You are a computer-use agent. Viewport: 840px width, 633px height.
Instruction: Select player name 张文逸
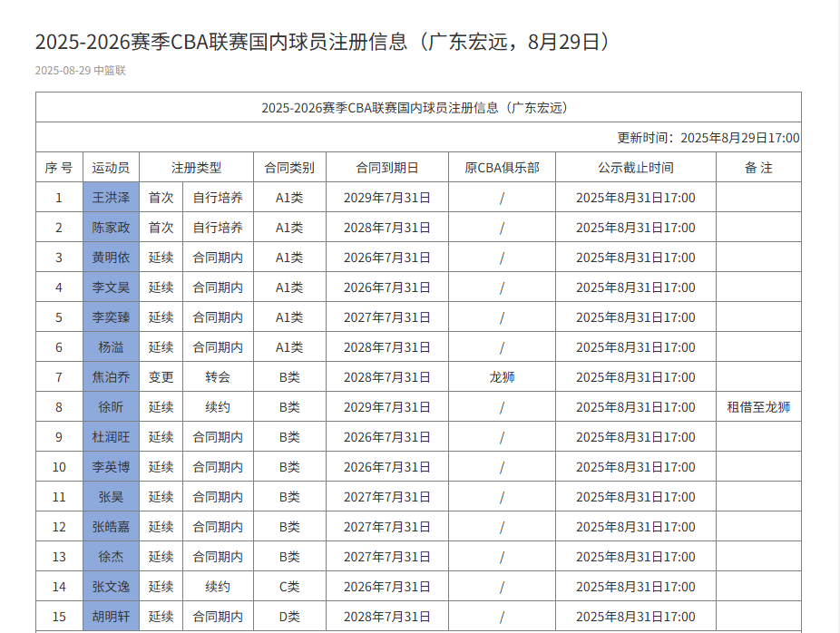(x=111, y=587)
